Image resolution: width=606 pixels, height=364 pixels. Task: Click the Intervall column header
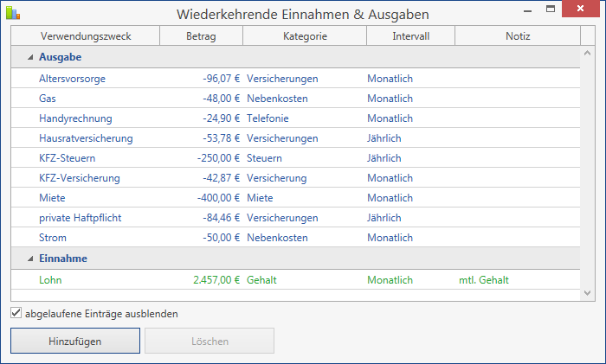click(411, 36)
